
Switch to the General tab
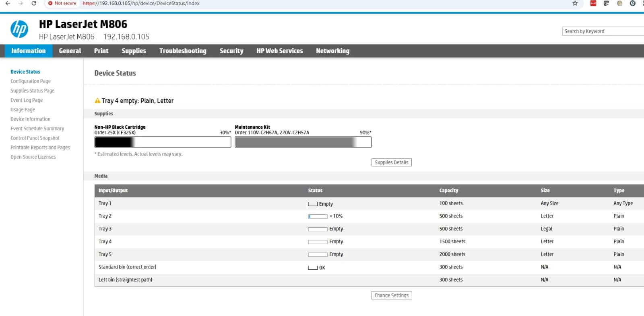point(70,51)
